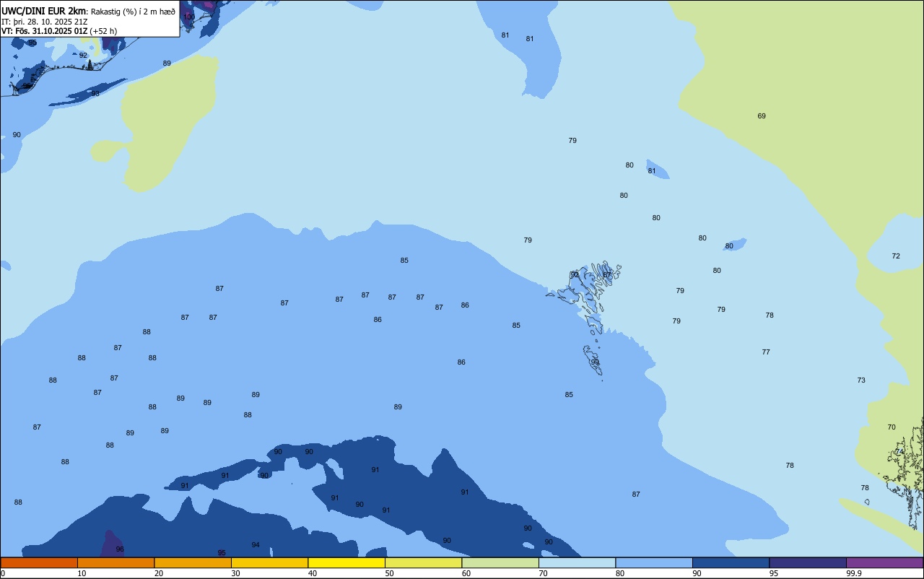
Task: Select the bright yellow 40–50 legend swatch
Action: 346,562
